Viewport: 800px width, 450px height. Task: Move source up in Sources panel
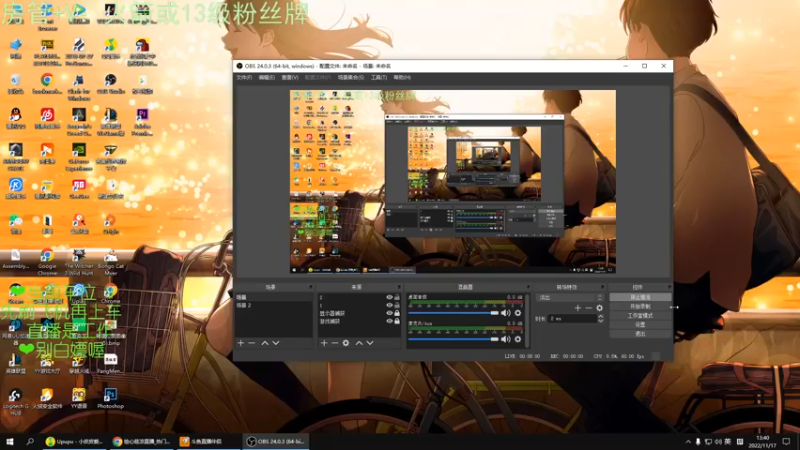click(x=359, y=343)
